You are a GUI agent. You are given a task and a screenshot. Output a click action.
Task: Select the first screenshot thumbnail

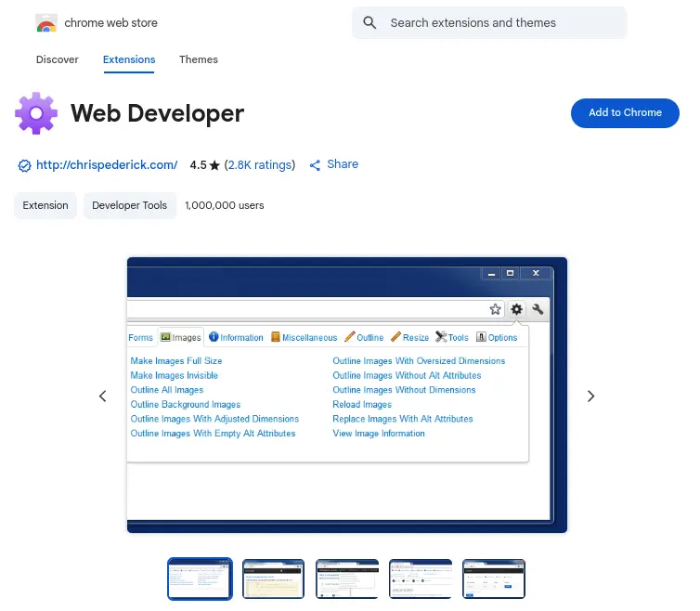coord(200,578)
